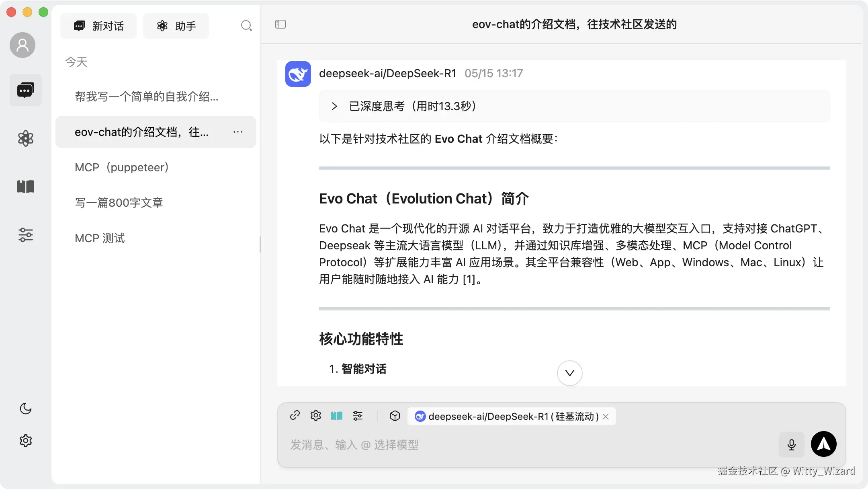Toggle the sidebar collapse icon beside the title
This screenshot has width=868, height=489.
[x=280, y=24]
